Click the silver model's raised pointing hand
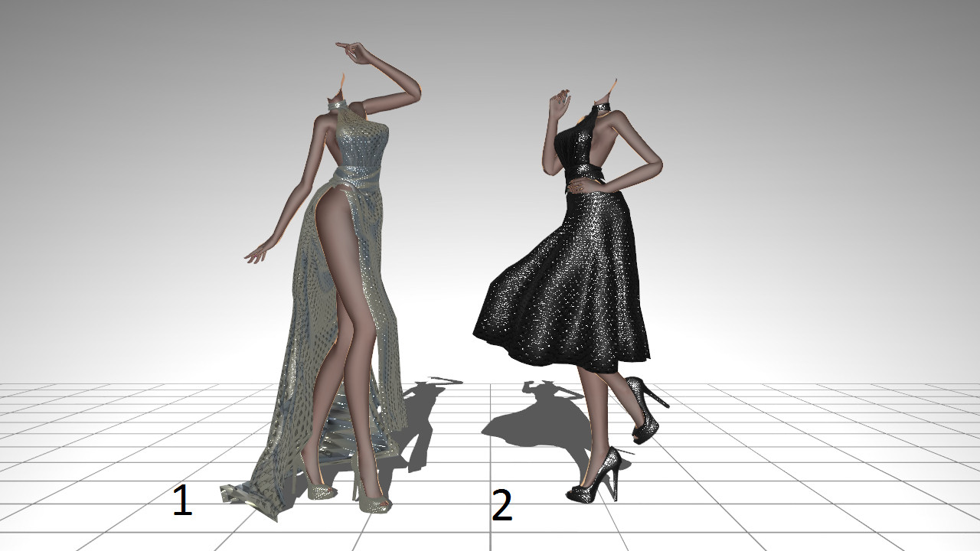 351,52
